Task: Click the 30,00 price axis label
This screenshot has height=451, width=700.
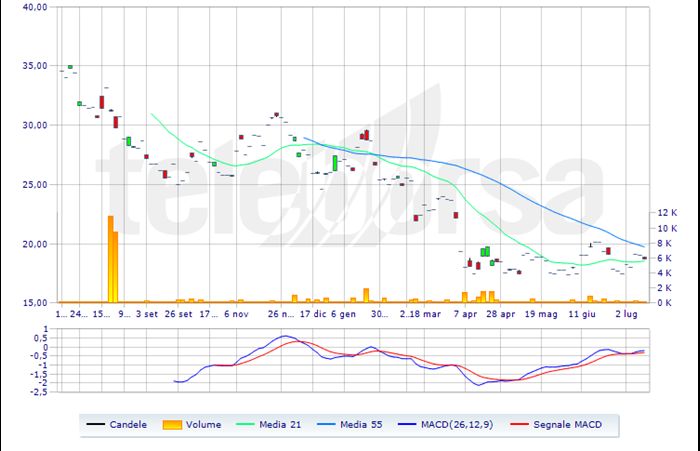Action: click(35, 125)
